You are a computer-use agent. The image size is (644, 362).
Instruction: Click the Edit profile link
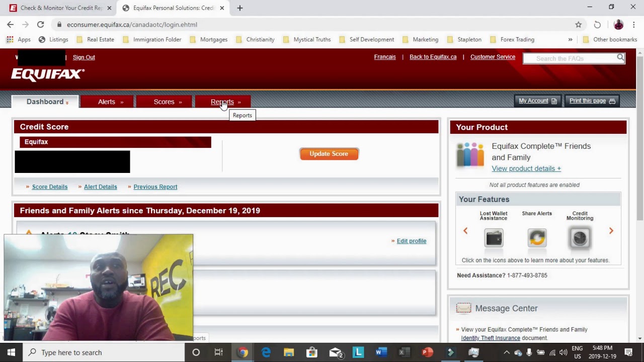pos(412,241)
